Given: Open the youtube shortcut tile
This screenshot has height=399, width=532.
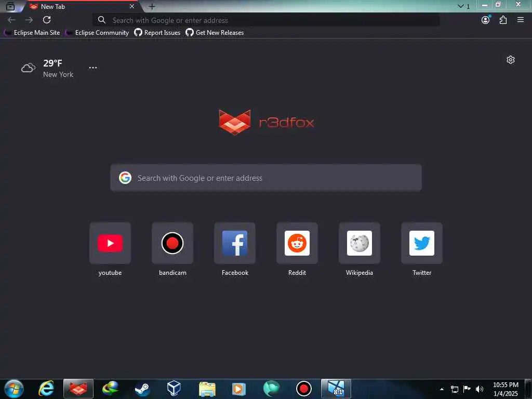Looking at the screenshot, I should 110,243.
